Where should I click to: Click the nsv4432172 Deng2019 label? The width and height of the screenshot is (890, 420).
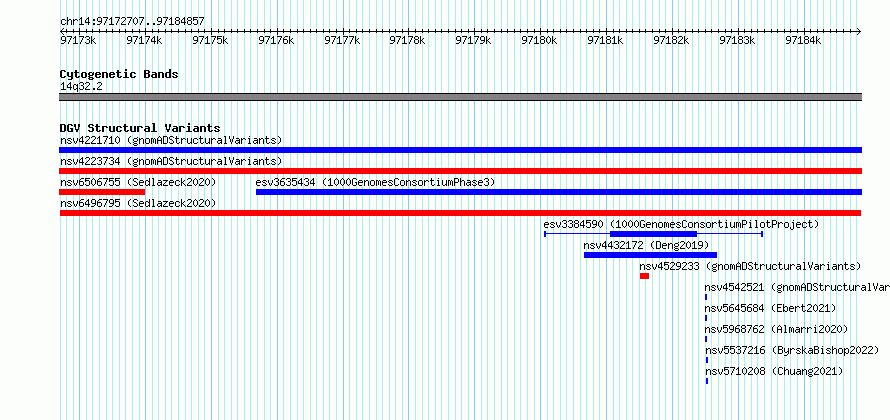646,245
